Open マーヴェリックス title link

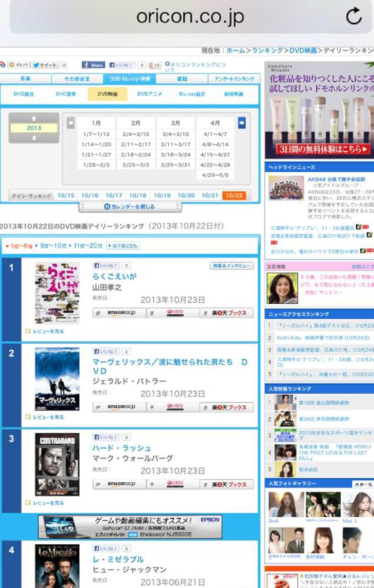(x=170, y=366)
